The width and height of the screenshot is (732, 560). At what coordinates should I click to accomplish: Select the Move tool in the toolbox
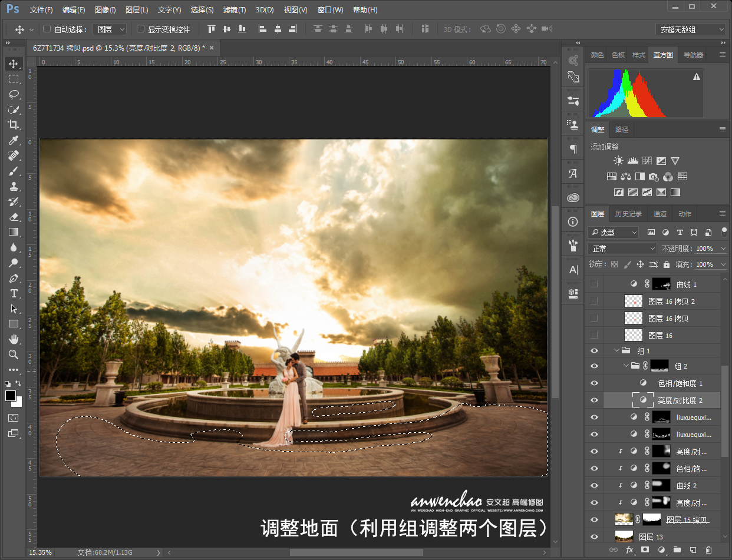point(13,64)
